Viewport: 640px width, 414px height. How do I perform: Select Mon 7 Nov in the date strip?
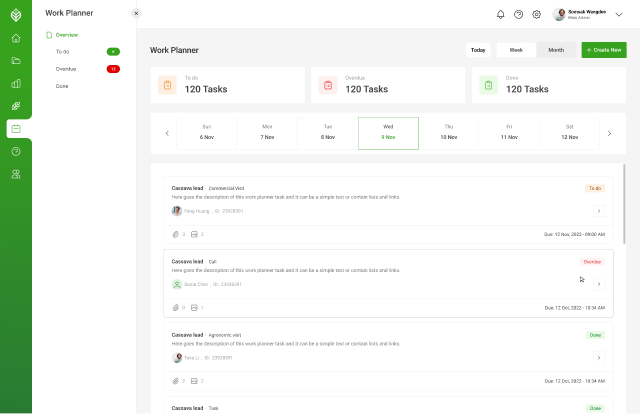(x=267, y=134)
